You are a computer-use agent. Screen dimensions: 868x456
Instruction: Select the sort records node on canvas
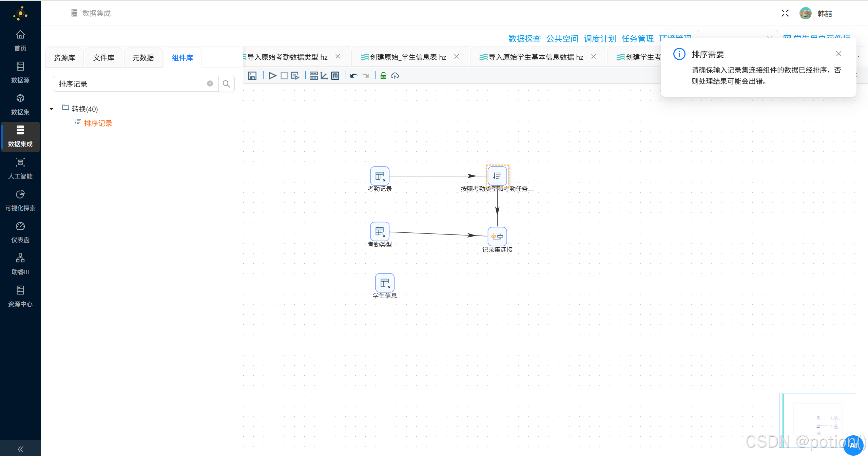click(497, 176)
